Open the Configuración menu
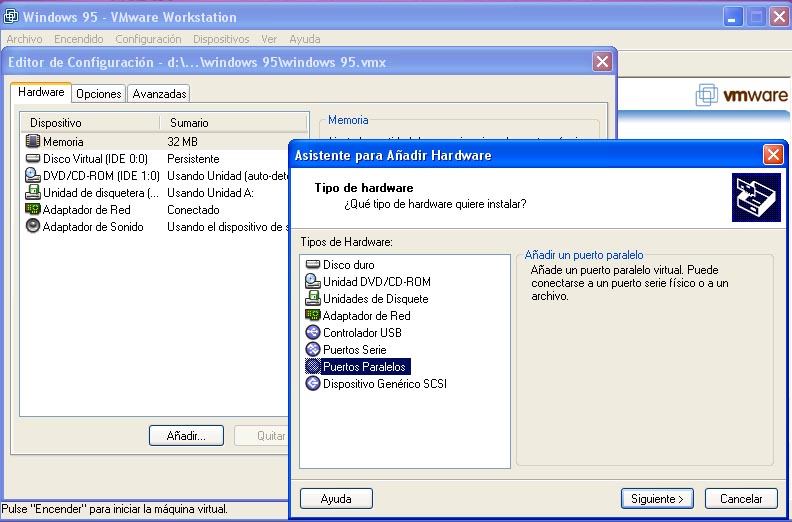This screenshot has width=792, height=522. [148, 39]
